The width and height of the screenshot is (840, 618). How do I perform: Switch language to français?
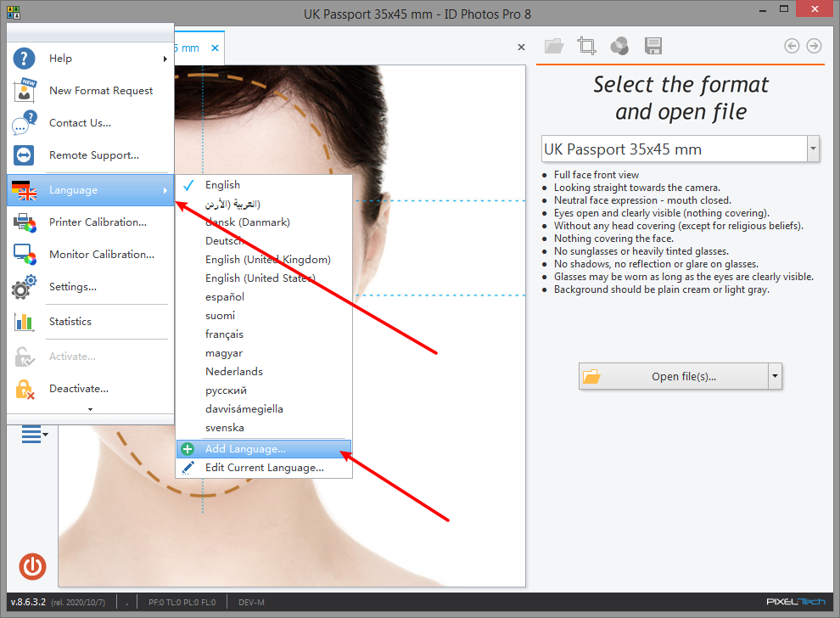coord(264,334)
